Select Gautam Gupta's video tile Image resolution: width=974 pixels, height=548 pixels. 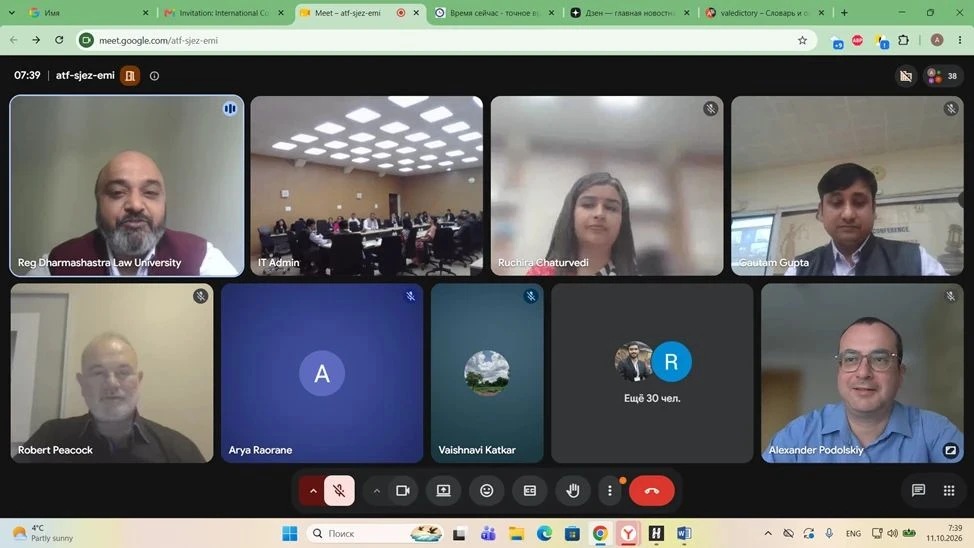pyautogui.click(x=847, y=185)
